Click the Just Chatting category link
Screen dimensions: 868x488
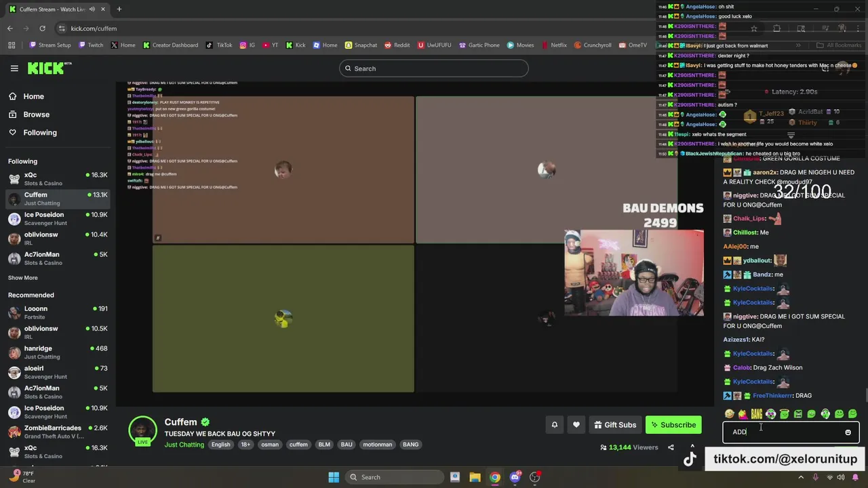pos(184,445)
